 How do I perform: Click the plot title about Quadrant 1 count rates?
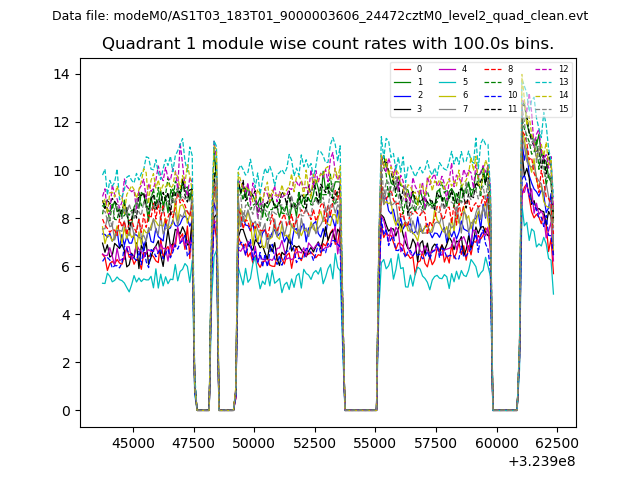328,44
